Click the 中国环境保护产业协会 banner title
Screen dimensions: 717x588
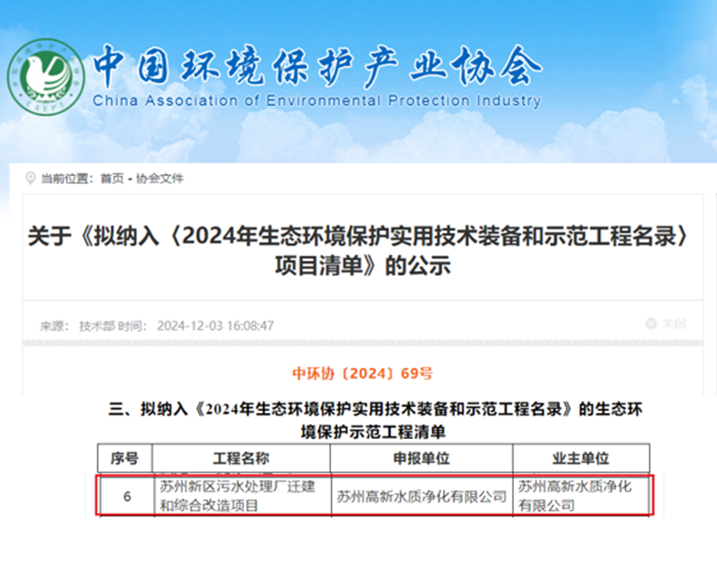317,65
